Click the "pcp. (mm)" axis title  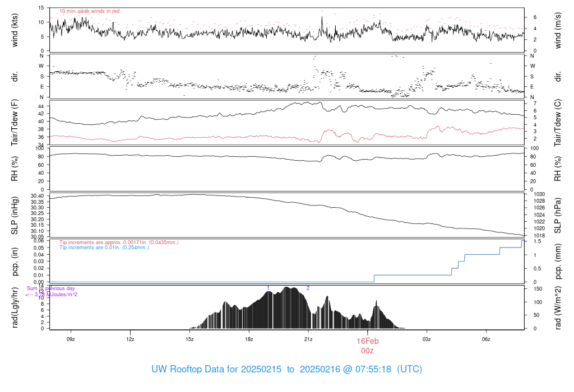click(558, 262)
